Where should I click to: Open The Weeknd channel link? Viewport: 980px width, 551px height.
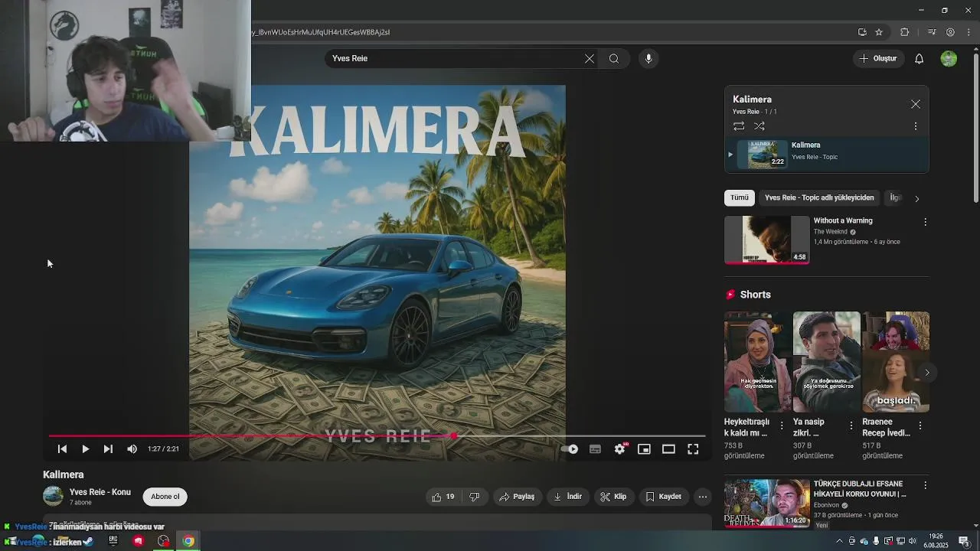click(830, 232)
